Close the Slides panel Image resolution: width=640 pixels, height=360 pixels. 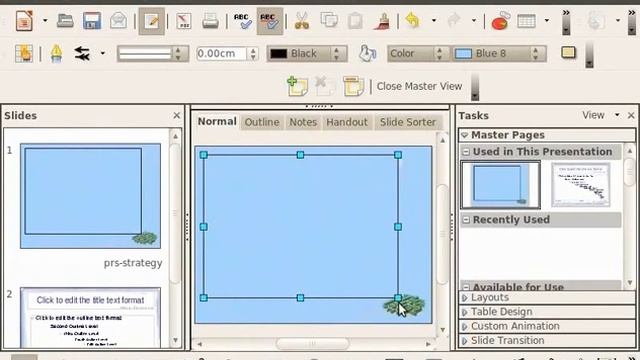(x=176, y=116)
